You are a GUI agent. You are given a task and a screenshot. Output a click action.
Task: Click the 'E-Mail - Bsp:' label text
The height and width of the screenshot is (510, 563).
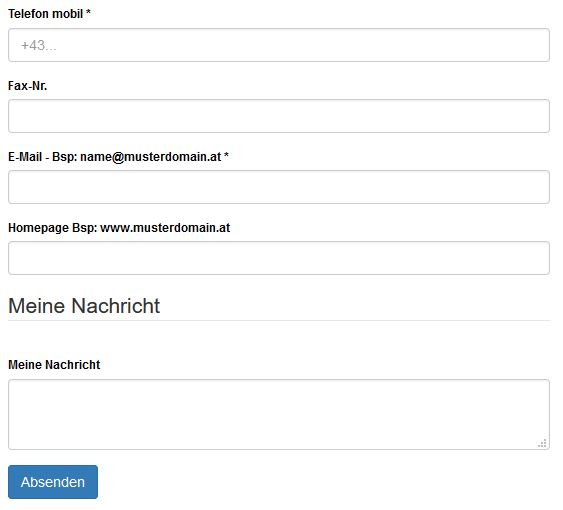pos(43,157)
